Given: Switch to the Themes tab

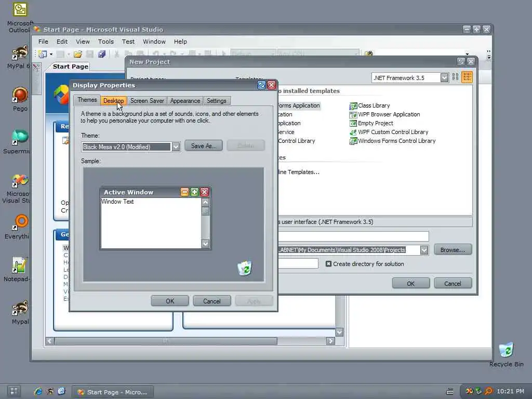Looking at the screenshot, I should 87,100.
